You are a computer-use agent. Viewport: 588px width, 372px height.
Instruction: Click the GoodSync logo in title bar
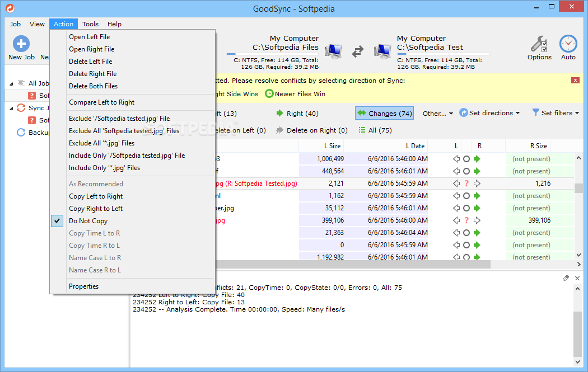10,8
